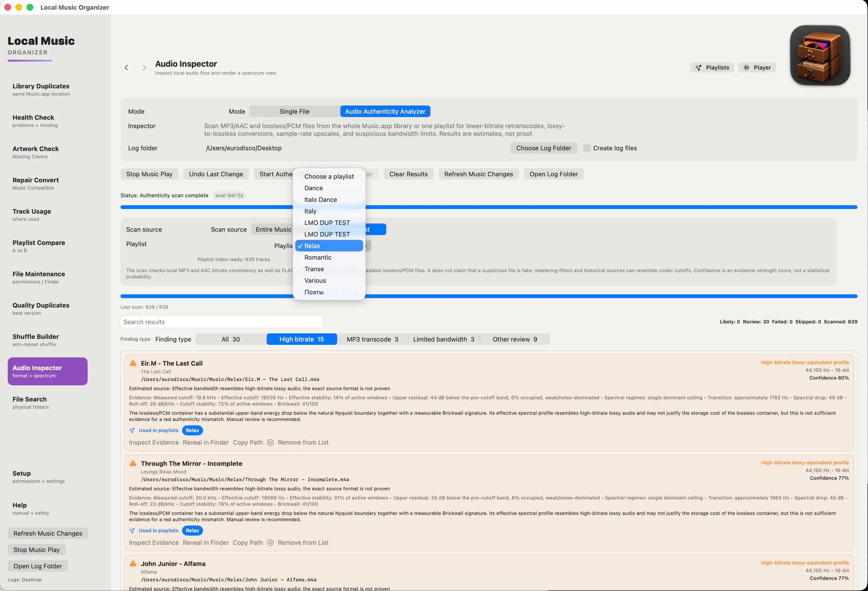Filter findings by MP3 transcode 3
Image resolution: width=868 pixels, height=591 pixels.
pyautogui.click(x=372, y=339)
